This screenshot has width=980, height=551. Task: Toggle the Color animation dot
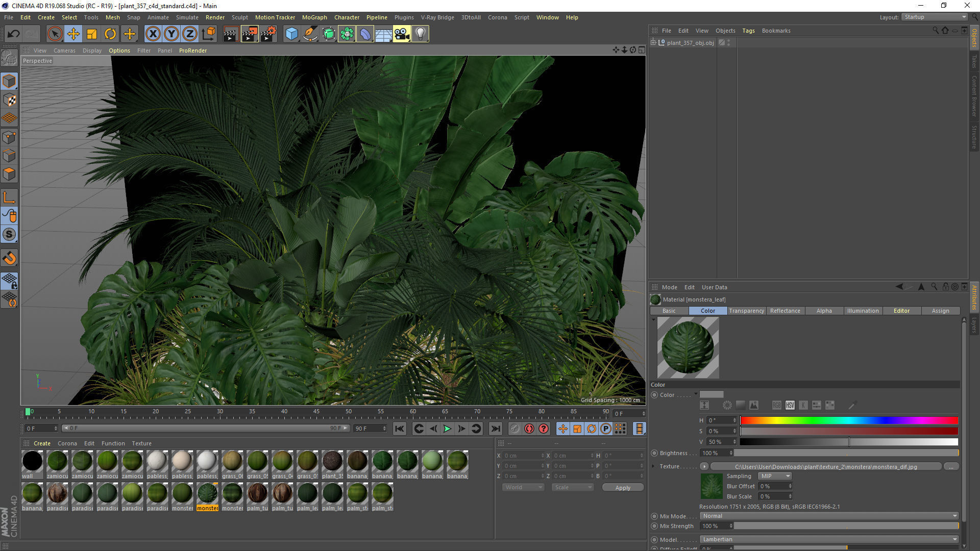click(x=654, y=395)
